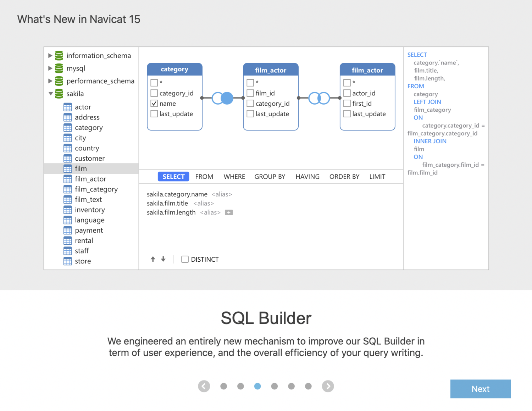
Task: Click alias placeholder for sakila.category.name
Action: [222, 194]
